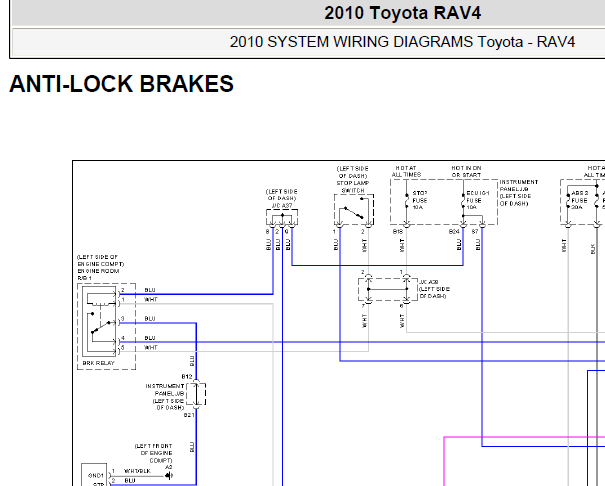Click 'WHT' label on relay pin 1 wire
The height and width of the screenshot is (486, 605).
click(x=151, y=299)
